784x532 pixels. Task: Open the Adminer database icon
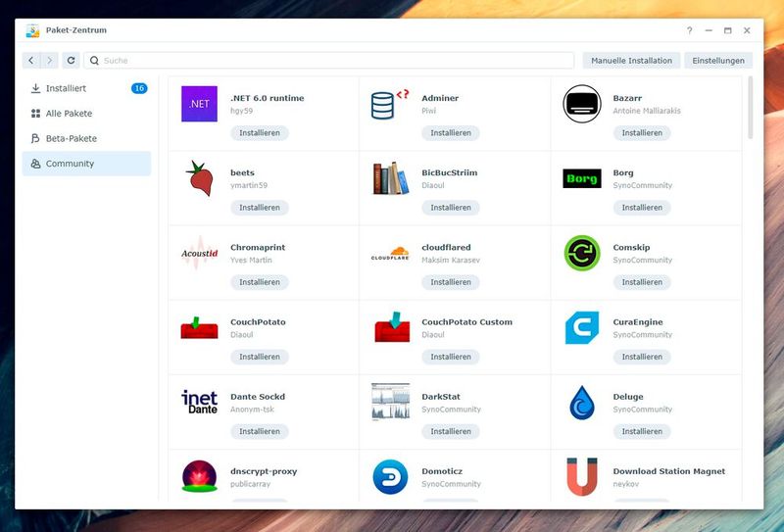coord(390,105)
